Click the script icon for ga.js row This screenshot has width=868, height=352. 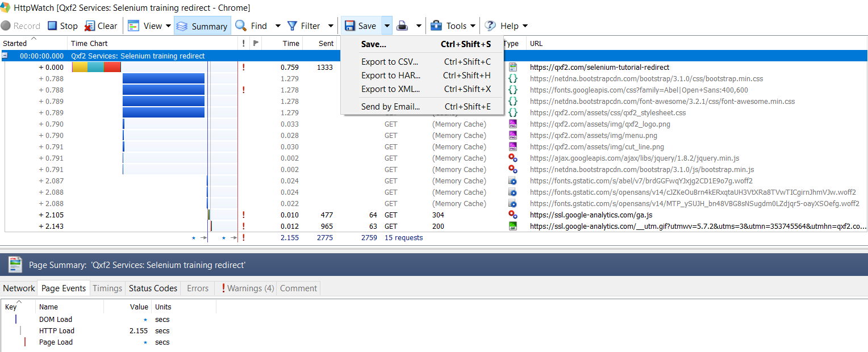point(513,215)
